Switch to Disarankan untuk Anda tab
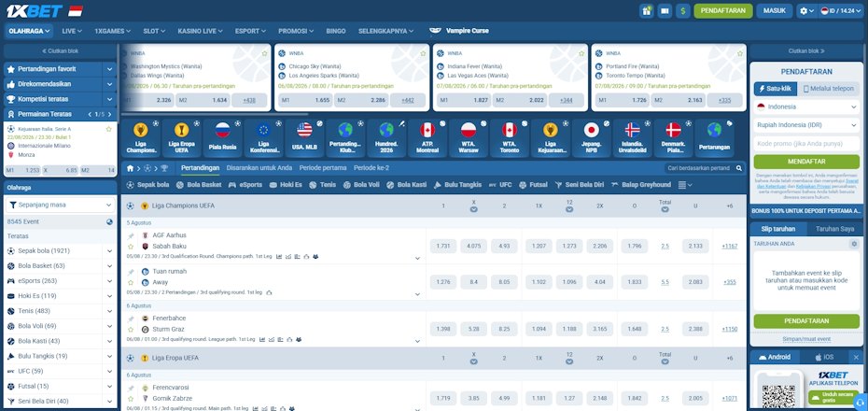 click(x=259, y=168)
